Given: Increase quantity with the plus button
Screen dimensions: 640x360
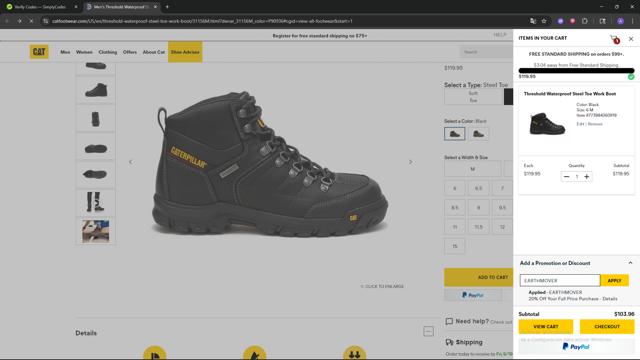Looking at the screenshot, I should point(587,177).
